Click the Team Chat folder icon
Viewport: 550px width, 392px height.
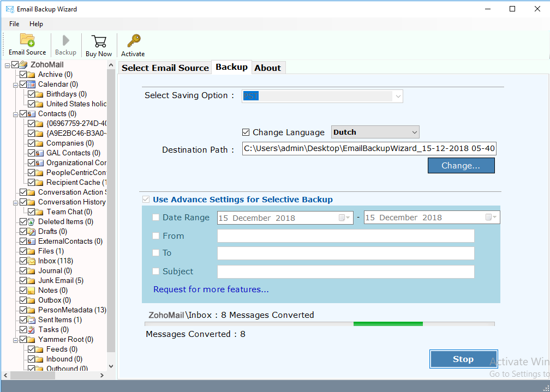(40, 212)
